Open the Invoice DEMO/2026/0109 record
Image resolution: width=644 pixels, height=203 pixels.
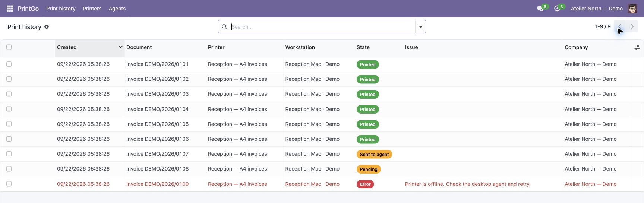[x=157, y=184]
